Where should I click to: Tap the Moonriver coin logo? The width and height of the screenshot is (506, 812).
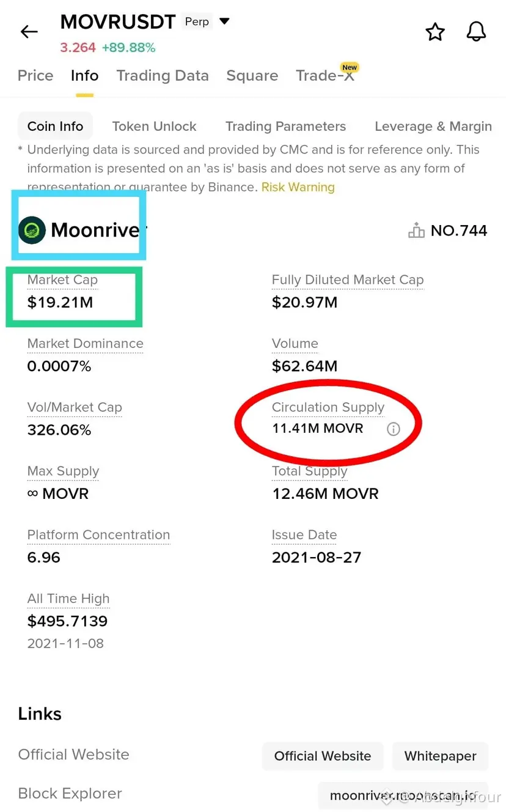[x=32, y=231]
